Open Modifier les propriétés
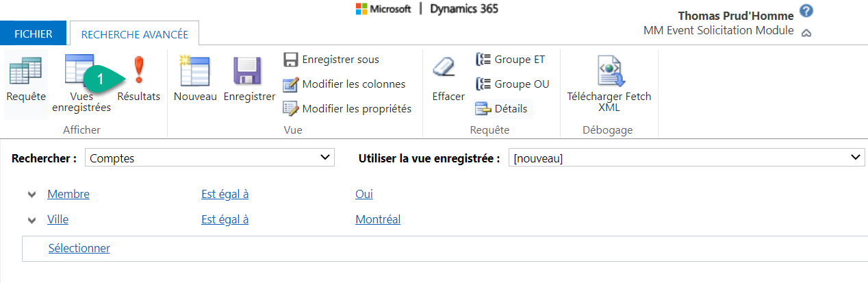Viewport: 868px width, 283px height. [x=348, y=108]
